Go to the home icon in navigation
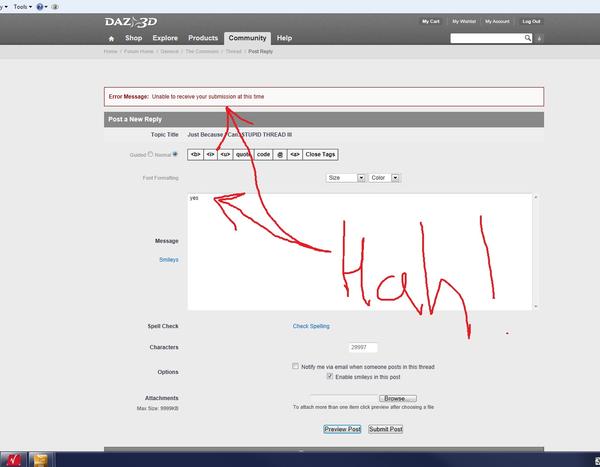 [x=111, y=39]
